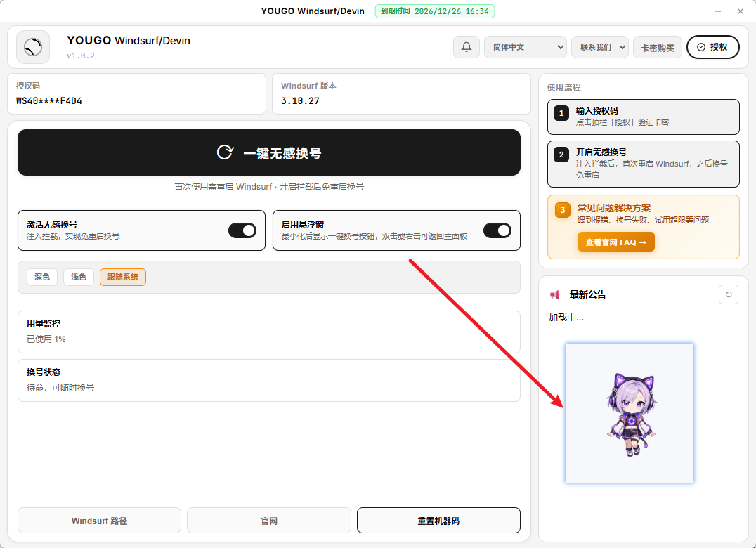Screen dimensions: 756x548
Task: Open the 官网 website button
Action: [269, 521]
